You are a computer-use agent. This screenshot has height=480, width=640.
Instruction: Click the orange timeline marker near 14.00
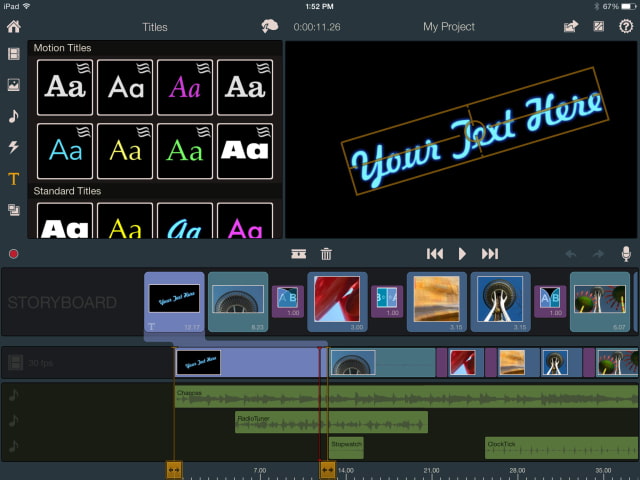tap(327, 468)
